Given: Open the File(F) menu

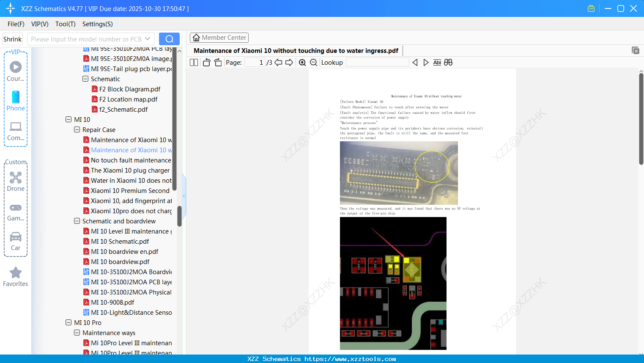Looking at the screenshot, I should (x=16, y=24).
